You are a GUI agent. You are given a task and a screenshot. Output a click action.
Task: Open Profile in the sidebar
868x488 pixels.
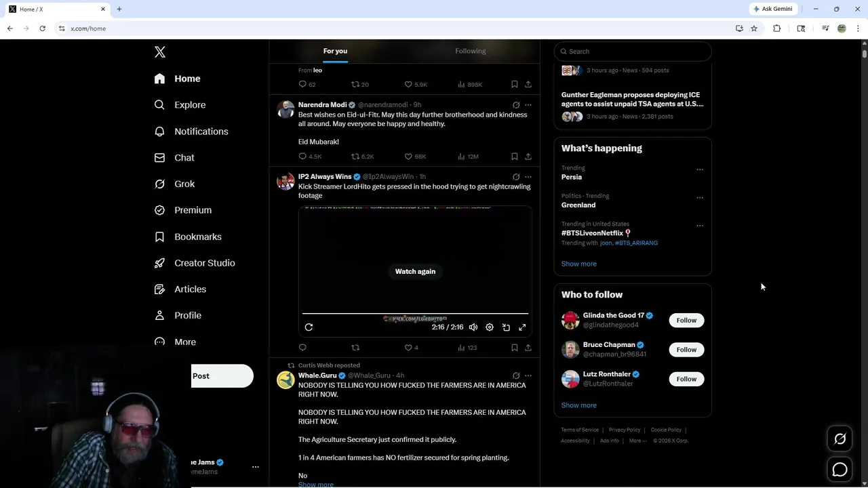click(x=178, y=315)
